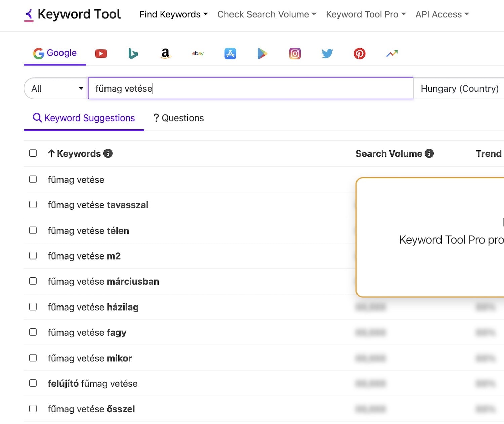Expand the Find Keywords menu
Image resolution: width=504 pixels, height=424 pixels.
(174, 14)
